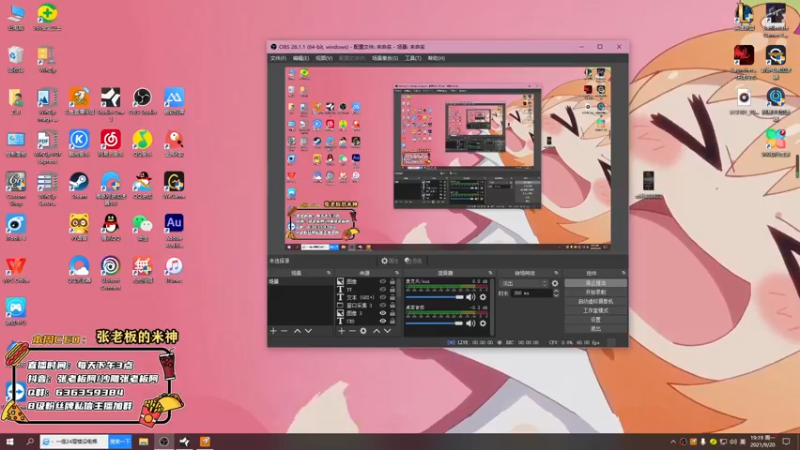The width and height of the screenshot is (800, 450).
Task: Open the 文件(F) menu
Action: [278, 58]
